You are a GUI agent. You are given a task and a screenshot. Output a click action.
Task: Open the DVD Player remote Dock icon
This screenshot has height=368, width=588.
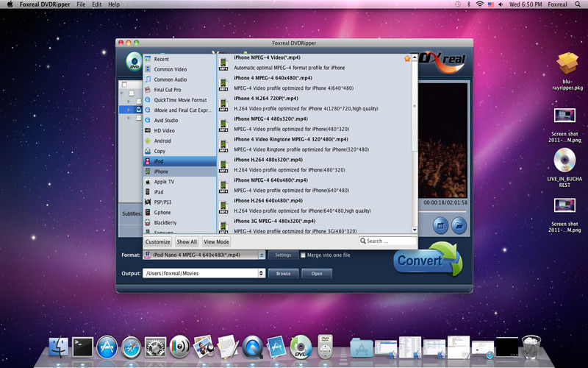[325, 346]
